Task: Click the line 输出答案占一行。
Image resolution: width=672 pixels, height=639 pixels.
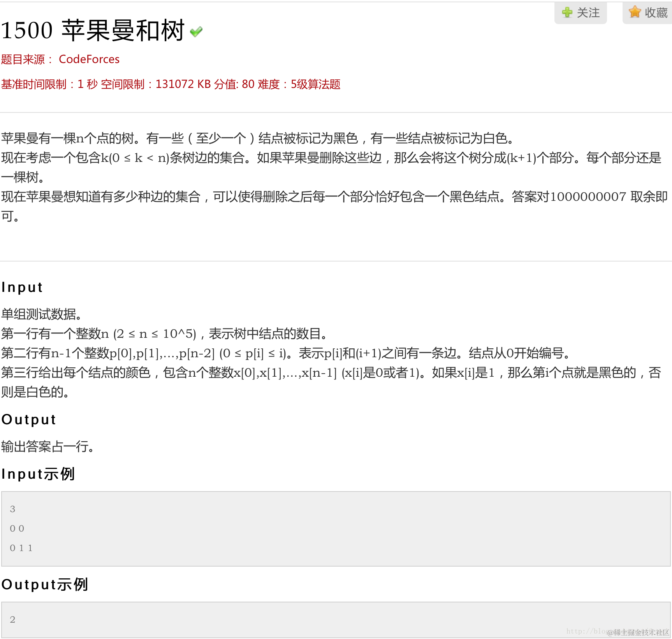Action: tap(48, 446)
